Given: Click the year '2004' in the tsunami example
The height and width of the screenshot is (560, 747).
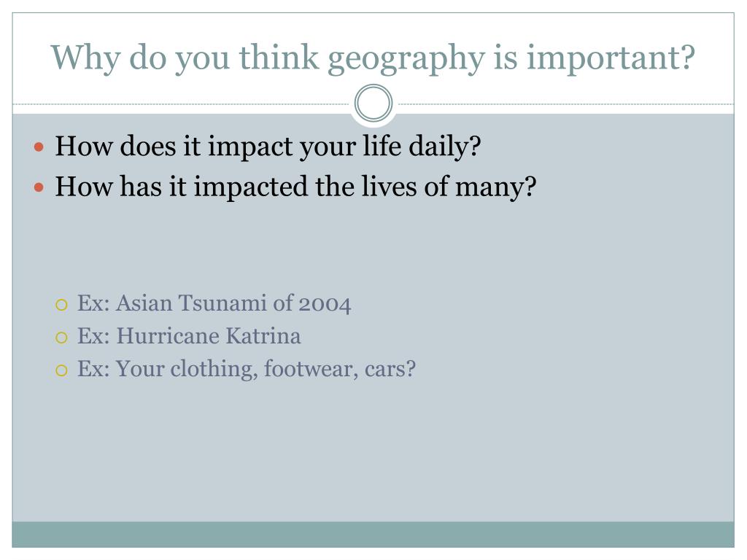Looking at the screenshot, I should point(325,305).
